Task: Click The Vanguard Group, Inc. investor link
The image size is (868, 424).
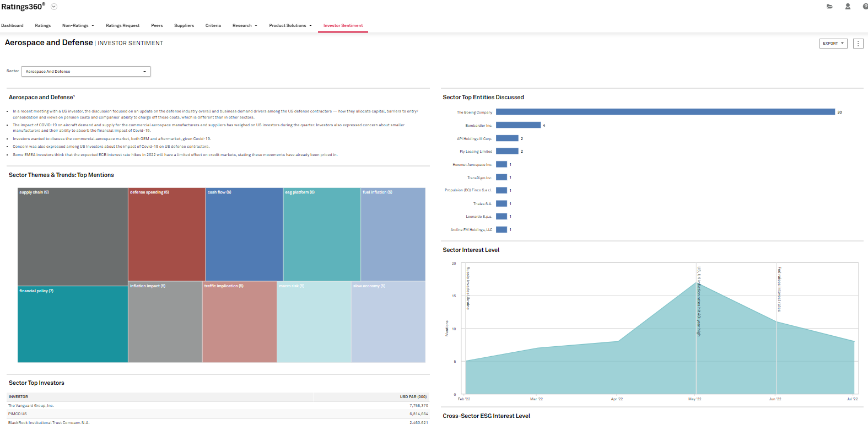Action: [31, 406]
